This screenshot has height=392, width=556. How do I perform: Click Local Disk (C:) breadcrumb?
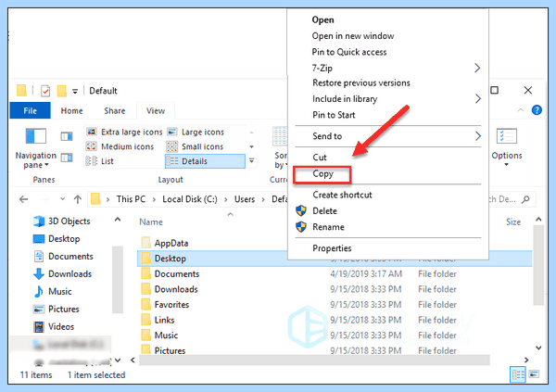click(x=190, y=199)
